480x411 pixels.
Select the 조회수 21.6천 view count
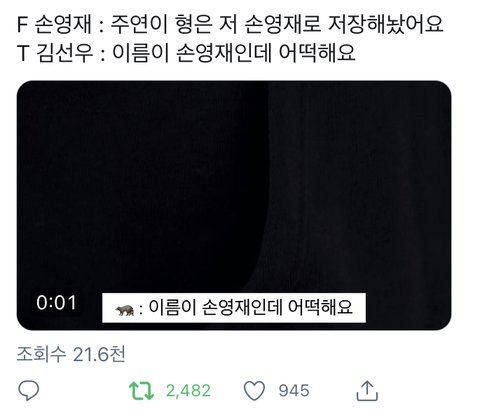pyautogui.click(x=71, y=354)
